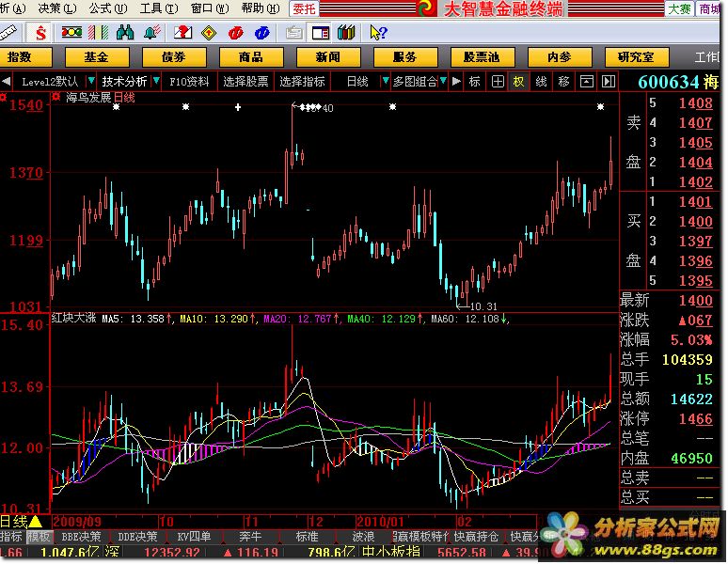Screen dimensions: 728x564
Task: Click the envelope with question mark icon
Action: pos(182,33)
